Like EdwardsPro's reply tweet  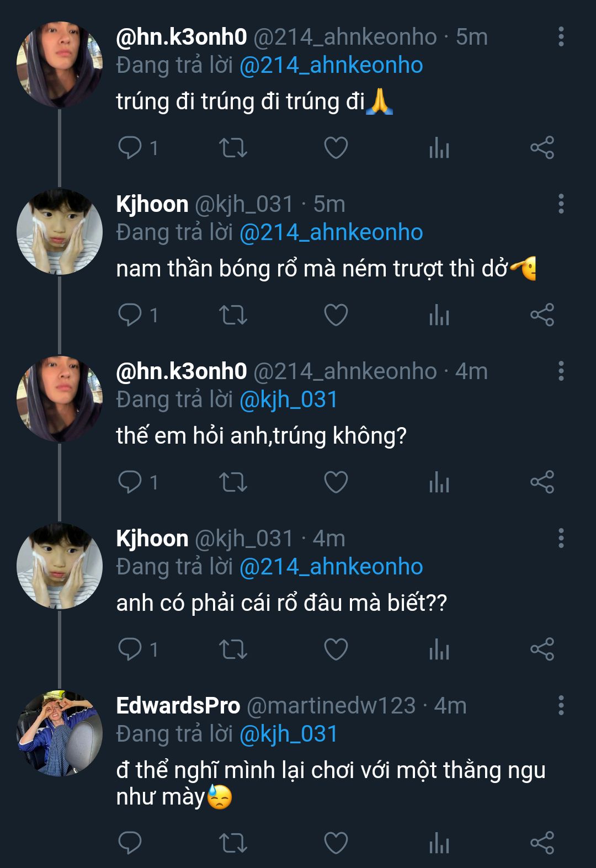(x=336, y=843)
